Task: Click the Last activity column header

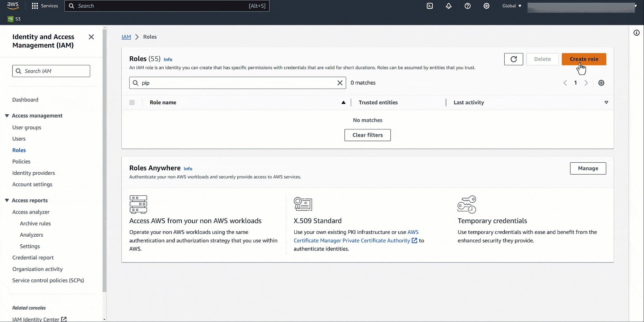Action: [x=469, y=102]
